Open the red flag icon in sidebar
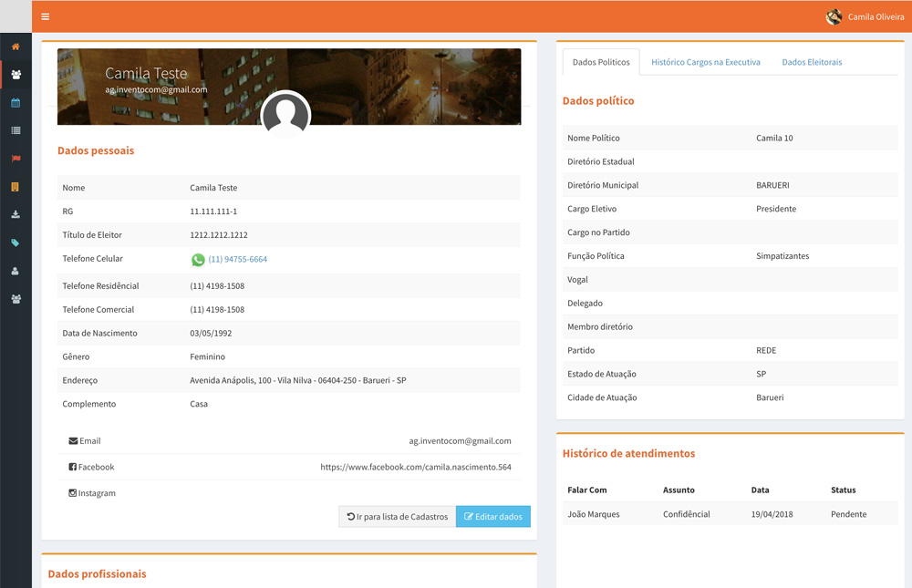The height and width of the screenshot is (588, 912). pos(16,159)
